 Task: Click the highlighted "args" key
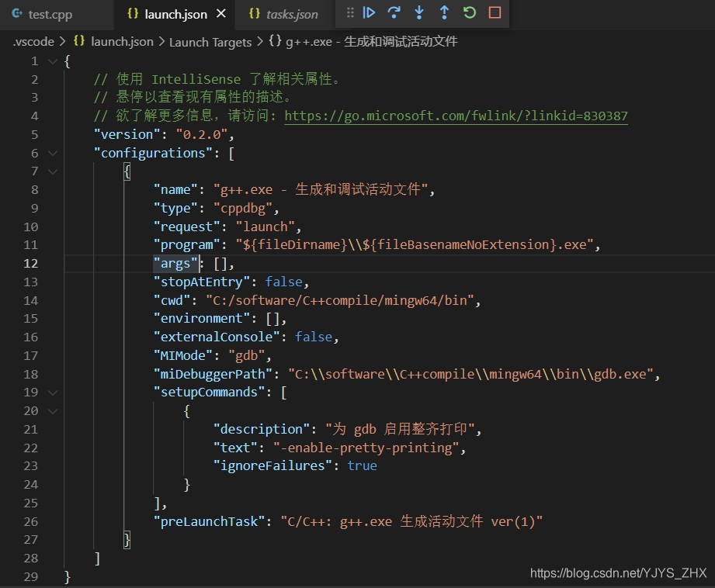(175, 264)
